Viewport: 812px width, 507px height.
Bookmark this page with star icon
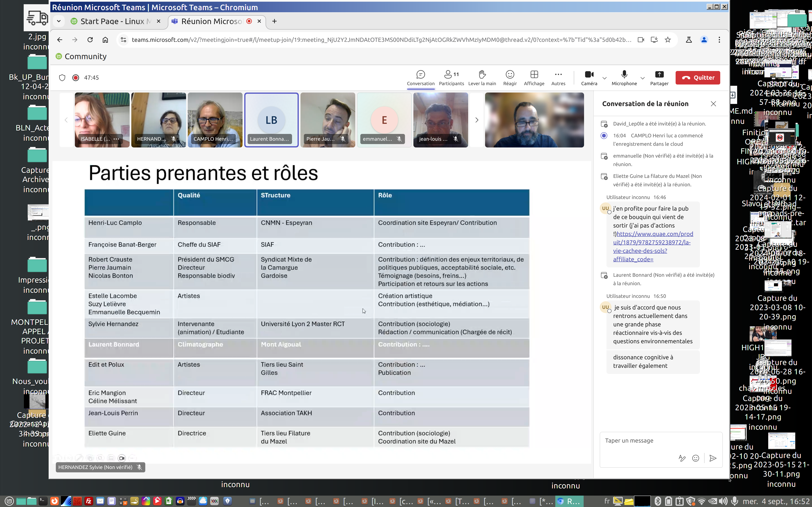click(668, 40)
